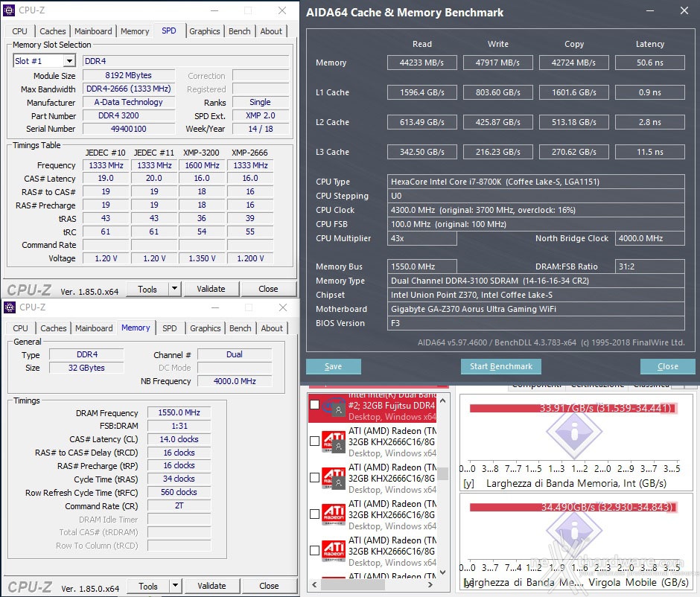Click the CAS# Latency value 14.0 clocks
Viewport: 700px width, 597px height.
179,439
